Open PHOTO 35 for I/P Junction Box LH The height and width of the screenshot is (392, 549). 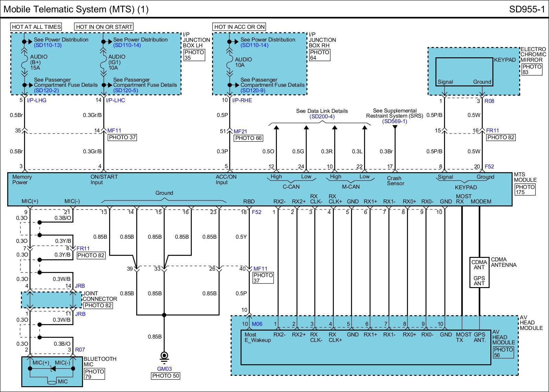(194, 55)
